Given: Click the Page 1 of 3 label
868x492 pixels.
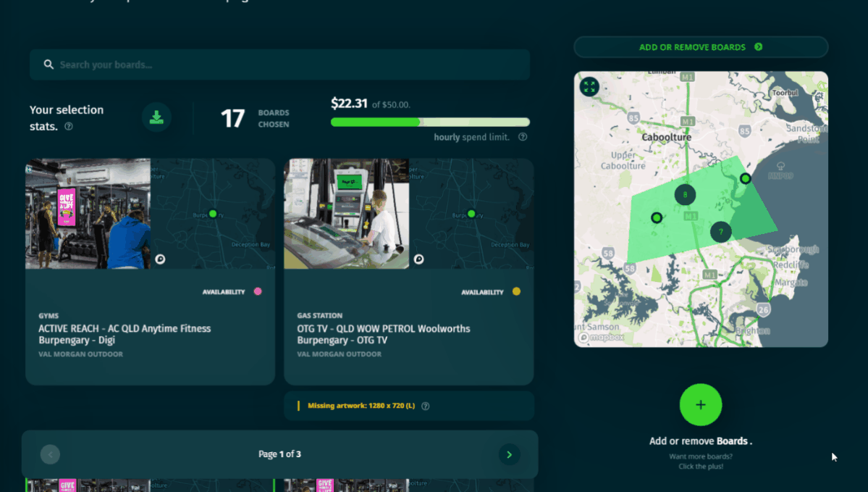Looking at the screenshot, I should [x=279, y=454].
